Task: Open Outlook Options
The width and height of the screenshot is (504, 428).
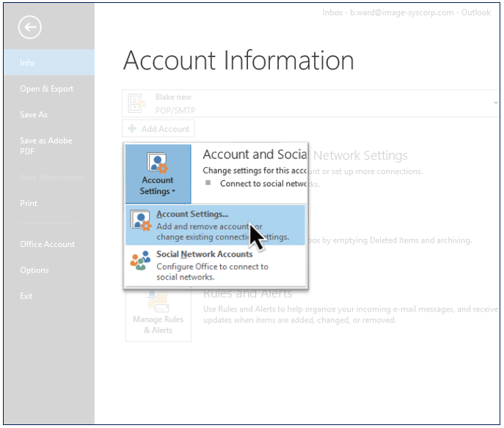Action: click(34, 270)
